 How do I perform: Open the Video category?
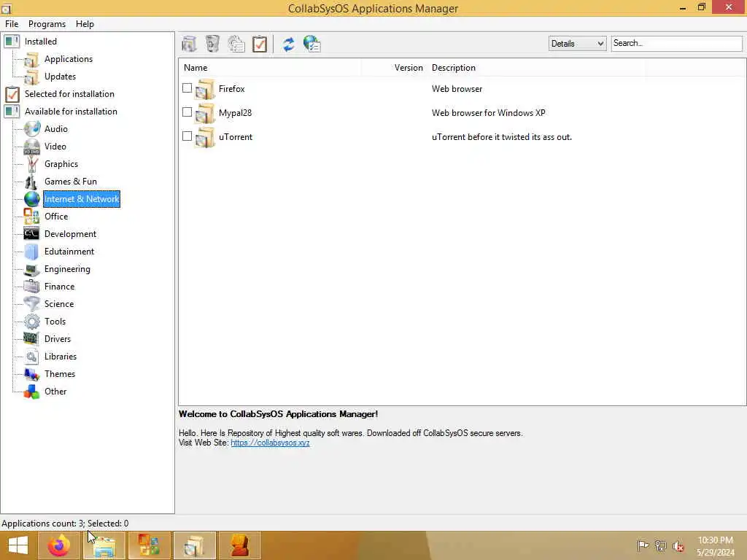pos(55,146)
